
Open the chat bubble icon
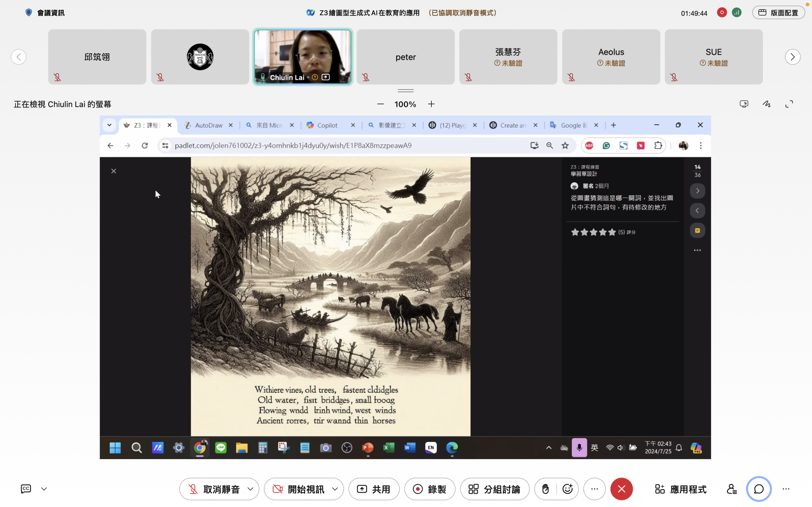click(x=758, y=489)
